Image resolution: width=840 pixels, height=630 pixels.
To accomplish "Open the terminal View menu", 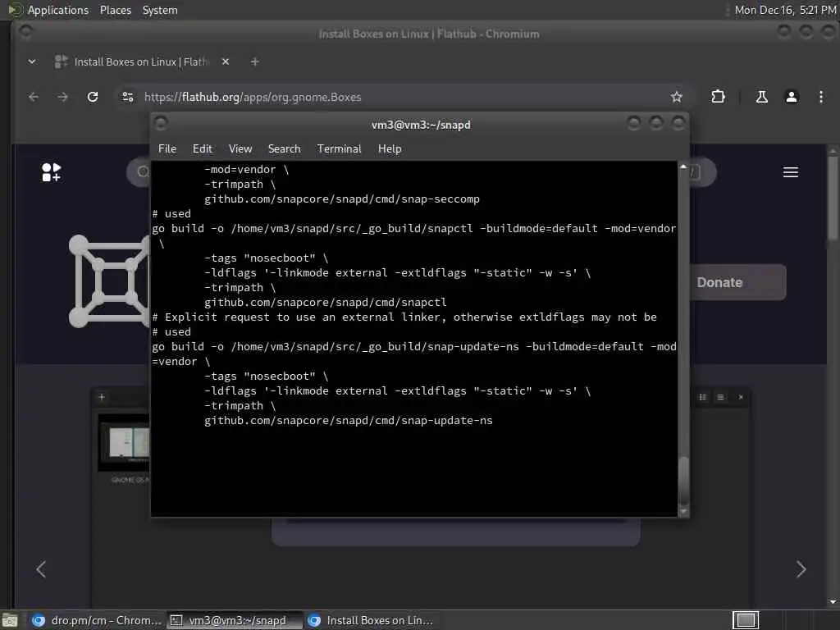I will 240,149.
